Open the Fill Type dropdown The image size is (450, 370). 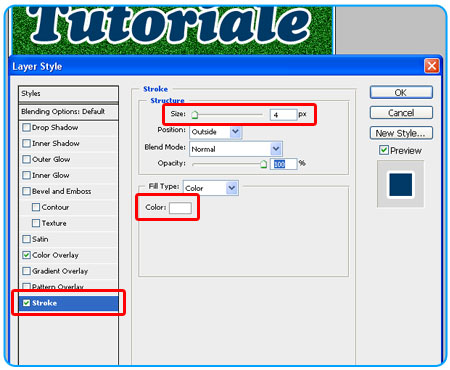coord(211,188)
